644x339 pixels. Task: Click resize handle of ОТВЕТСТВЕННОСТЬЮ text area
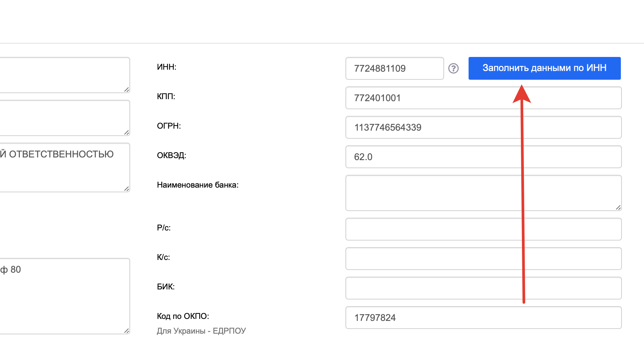pos(126,189)
